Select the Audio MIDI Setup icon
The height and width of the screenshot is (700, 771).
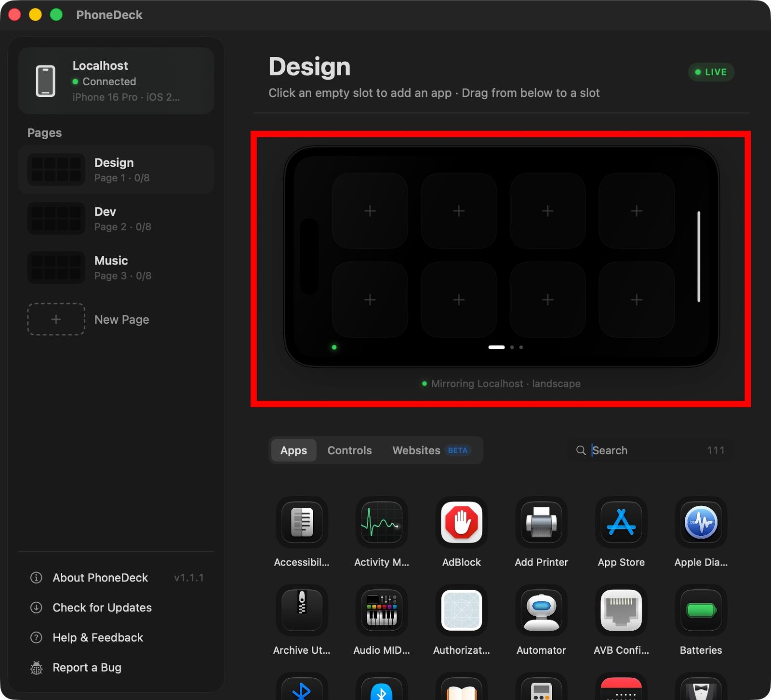click(382, 610)
